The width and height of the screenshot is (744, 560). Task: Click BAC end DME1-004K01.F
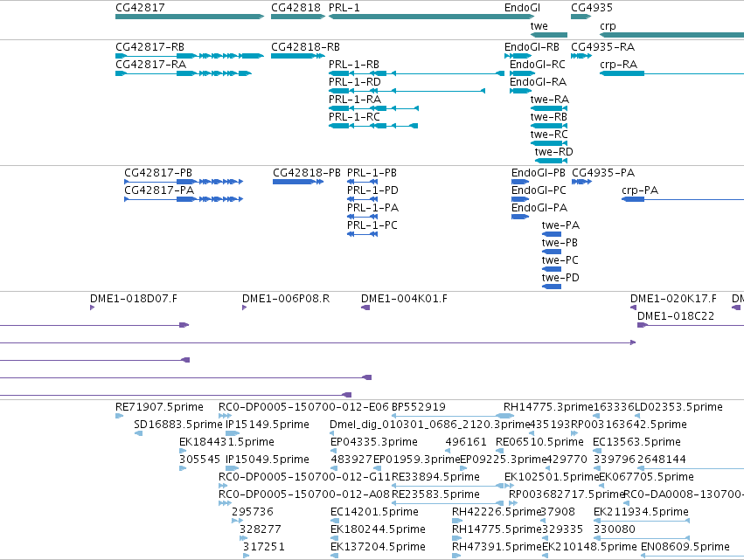365,308
